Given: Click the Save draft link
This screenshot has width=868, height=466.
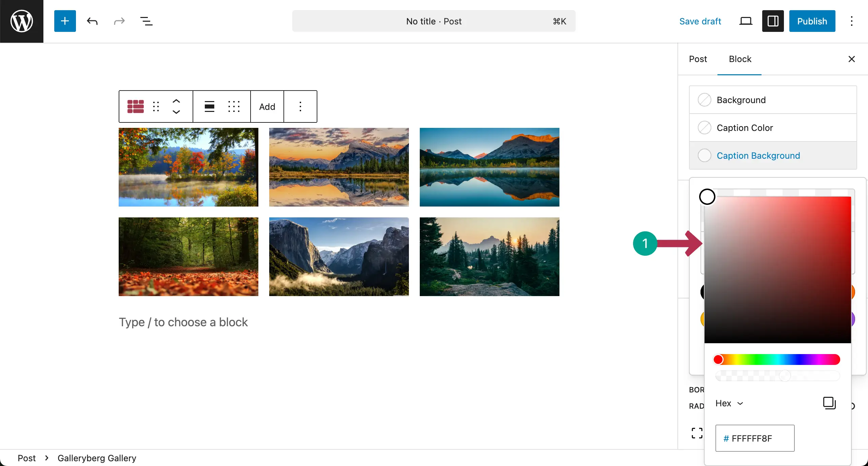Looking at the screenshot, I should (x=700, y=21).
